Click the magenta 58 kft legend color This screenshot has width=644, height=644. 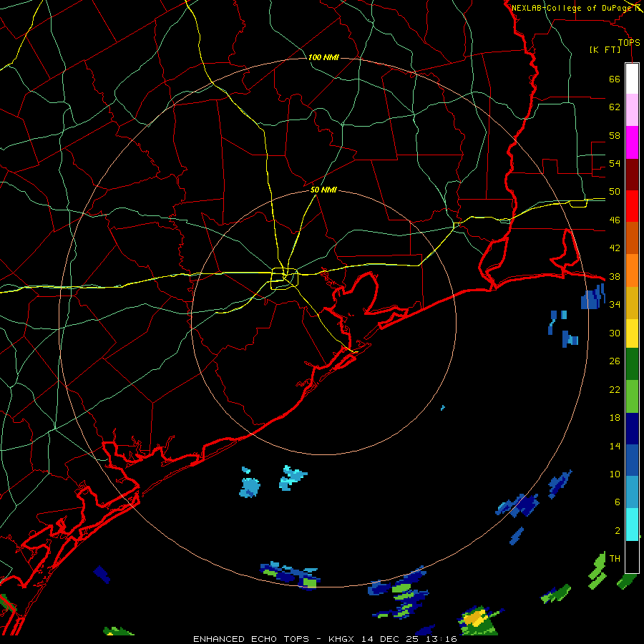click(x=632, y=142)
